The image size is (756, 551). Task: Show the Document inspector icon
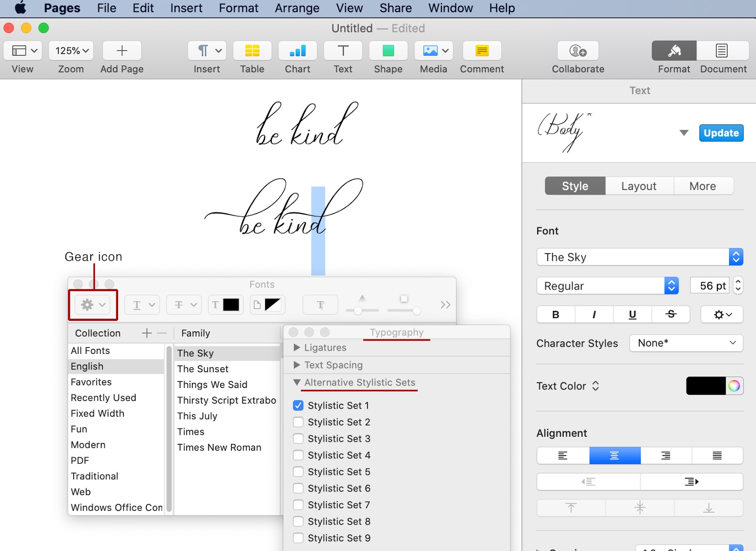click(x=722, y=51)
